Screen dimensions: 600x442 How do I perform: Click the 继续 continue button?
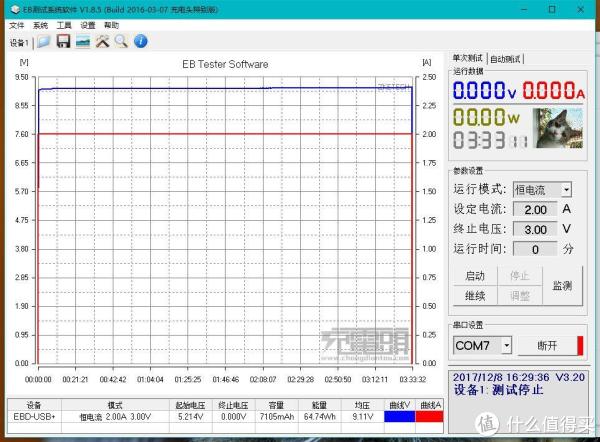tap(475, 295)
